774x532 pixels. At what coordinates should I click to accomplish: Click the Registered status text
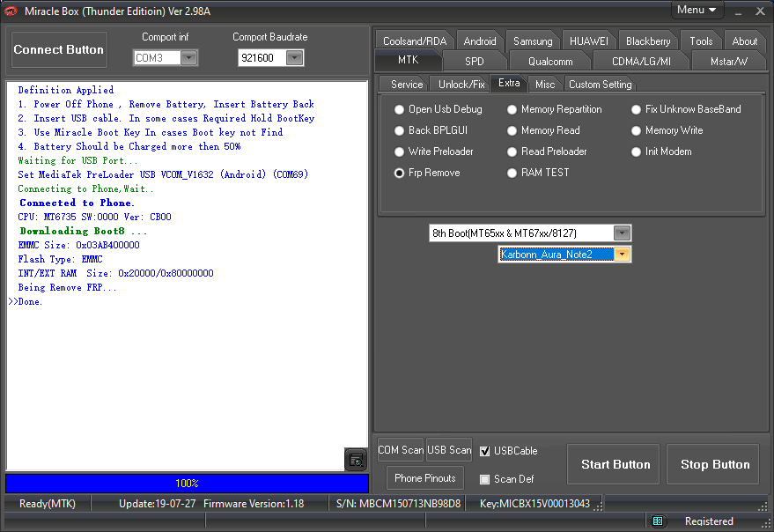click(x=709, y=521)
